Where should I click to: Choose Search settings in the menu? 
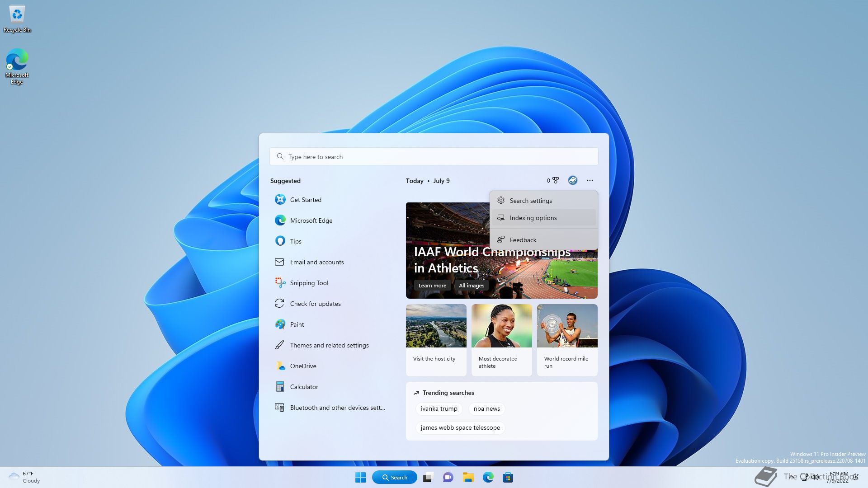click(544, 201)
